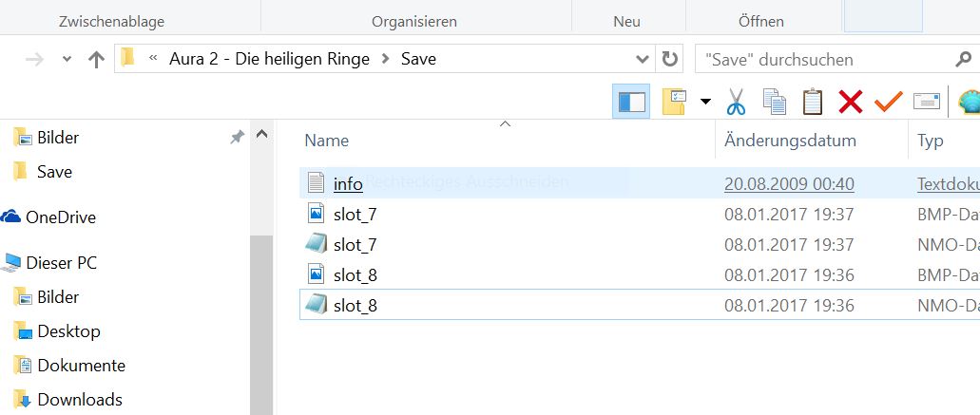This screenshot has height=415, width=980.
Task: Click the red X delete icon
Action: click(x=851, y=101)
